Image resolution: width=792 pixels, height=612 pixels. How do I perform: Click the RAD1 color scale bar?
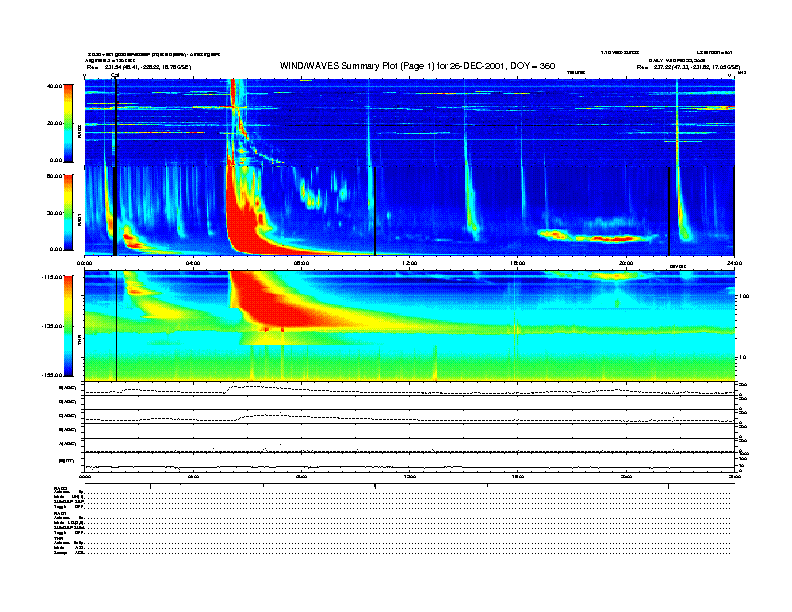point(68,213)
